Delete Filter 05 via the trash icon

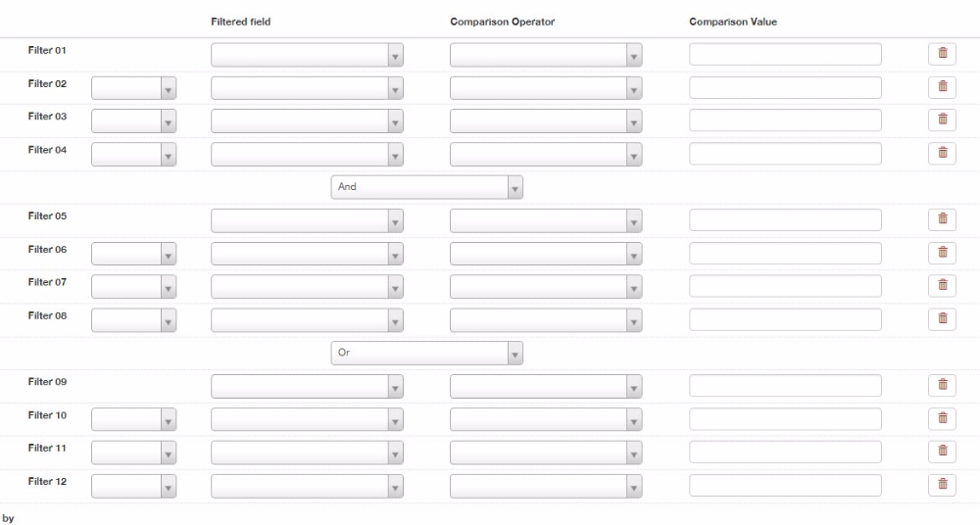(942, 219)
